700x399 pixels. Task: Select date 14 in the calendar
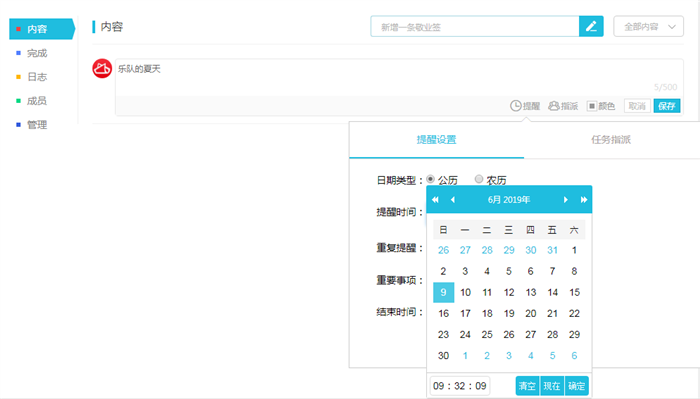point(552,292)
